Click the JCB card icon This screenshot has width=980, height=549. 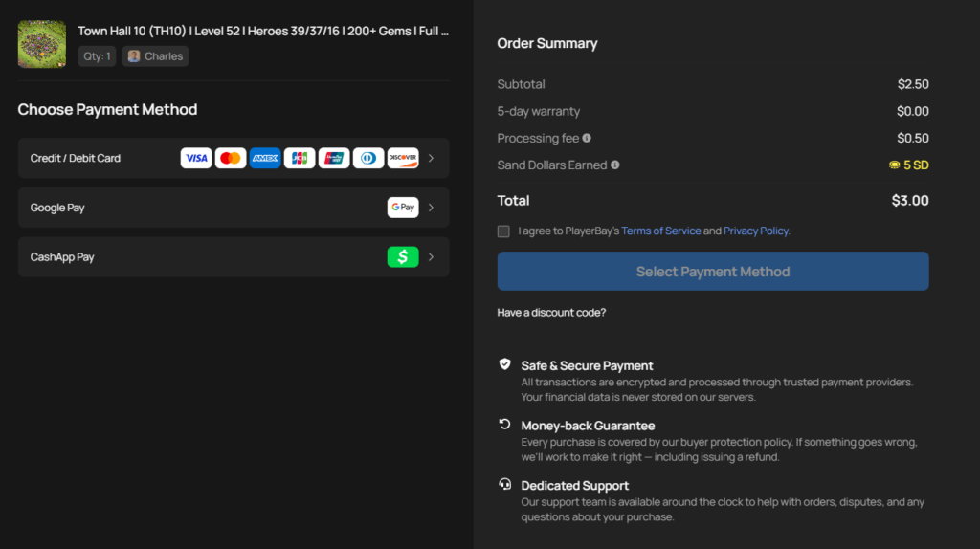pos(300,158)
